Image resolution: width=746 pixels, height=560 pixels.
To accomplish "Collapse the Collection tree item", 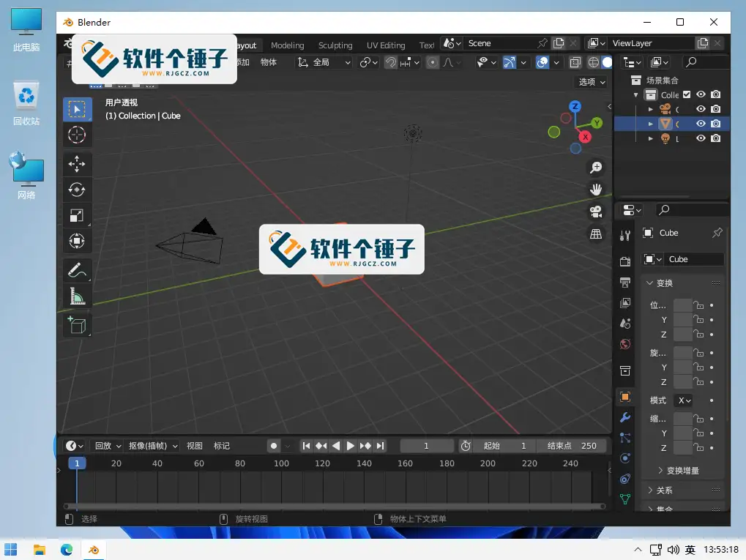I will pyautogui.click(x=635, y=94).
